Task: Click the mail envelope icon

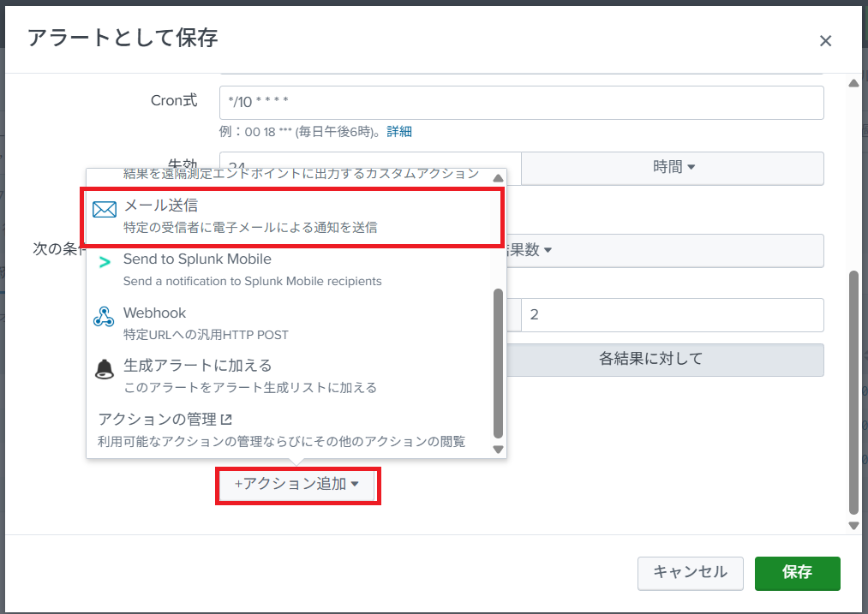Action: (105, 211)
